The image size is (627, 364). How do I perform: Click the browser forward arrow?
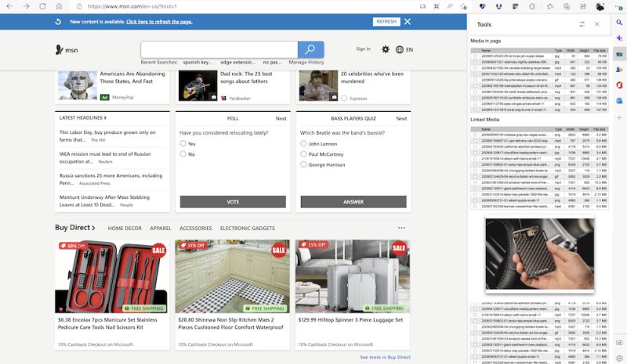click(x=26, y=6)
